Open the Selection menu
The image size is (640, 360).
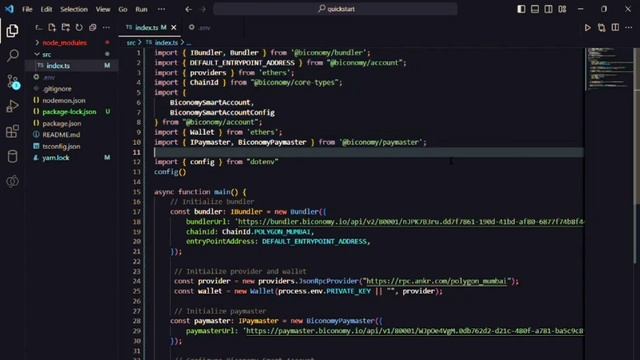click(x=74, y=9)
